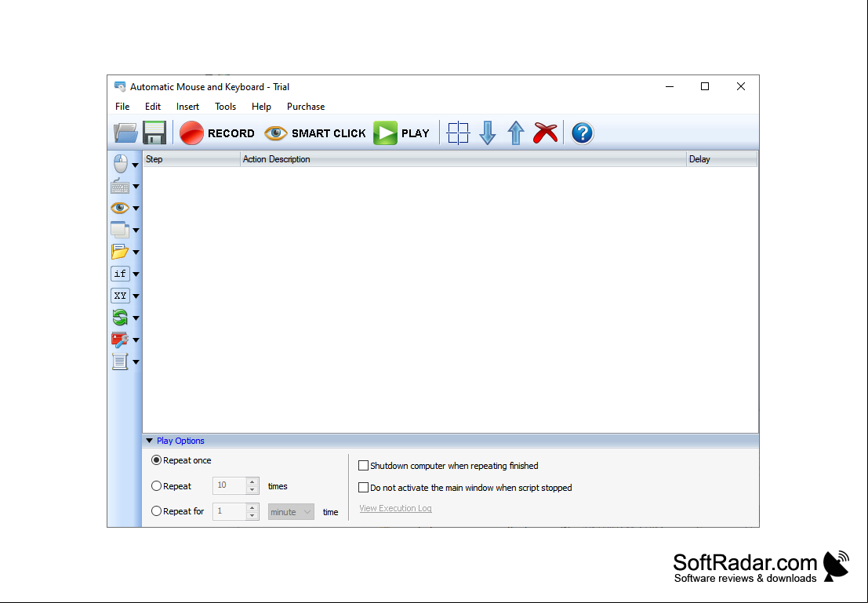Move selected step up with blue arrow
Image resolution: width=868 pixels, height=603 pixels.
[x=516, y=133]
